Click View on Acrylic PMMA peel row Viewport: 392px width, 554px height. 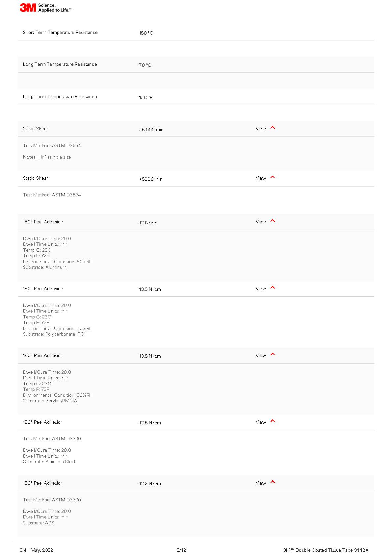[261, 356]
